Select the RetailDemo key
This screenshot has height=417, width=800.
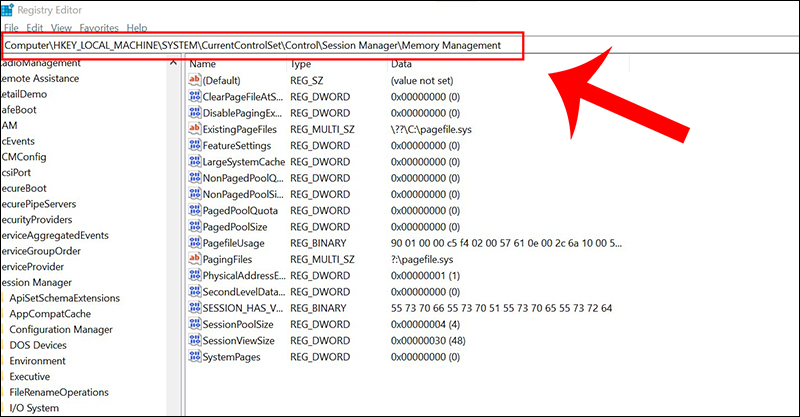click(23, 94)
